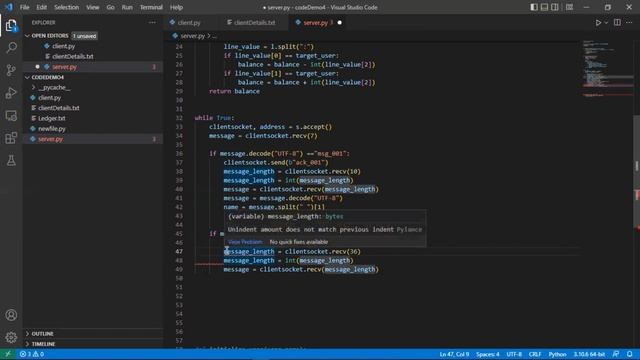Click the 1 unsaved badge
This screenshot has width=640, height=360.
pos(84,36)
